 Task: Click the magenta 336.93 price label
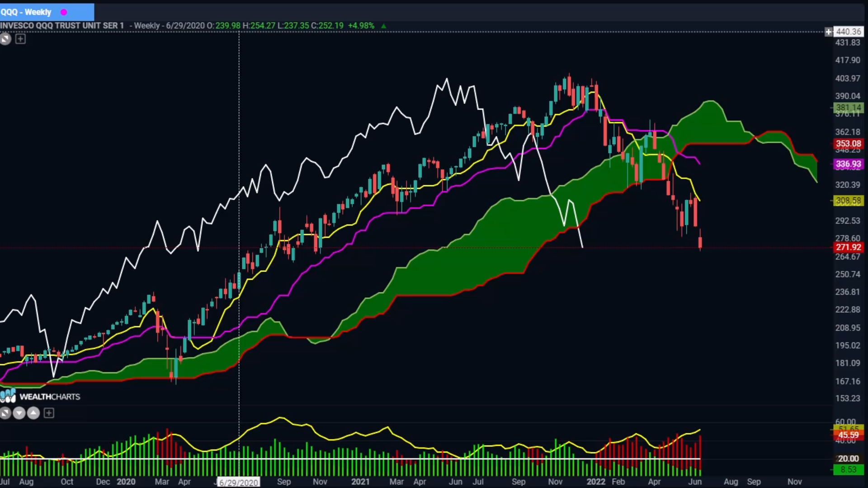pos(848,164)
